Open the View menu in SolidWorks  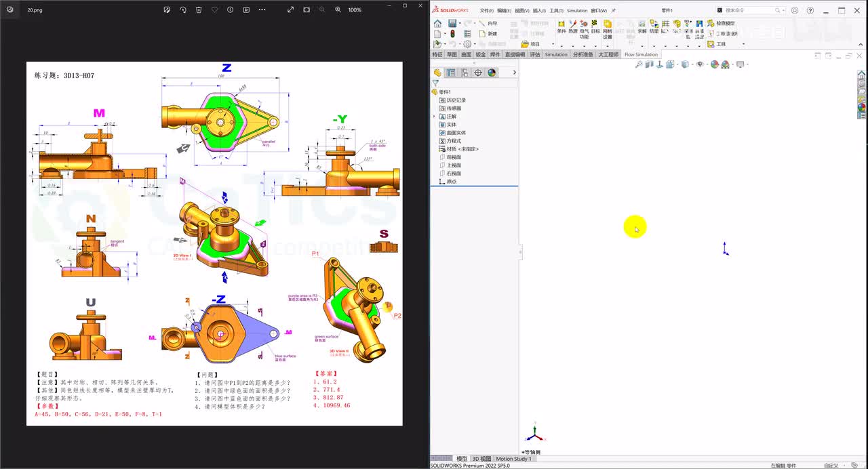coord(521,11)
